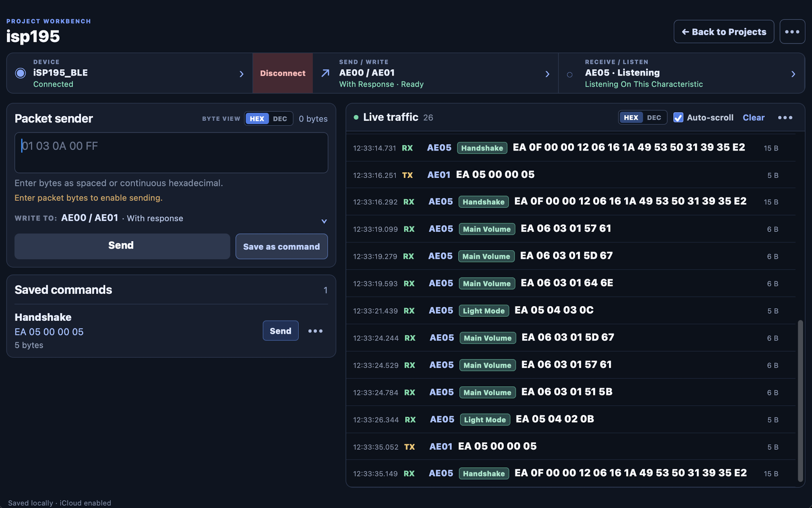
Task: Select the 12:33:14.731 Handshake RX row
Action: tap(571, 148)
